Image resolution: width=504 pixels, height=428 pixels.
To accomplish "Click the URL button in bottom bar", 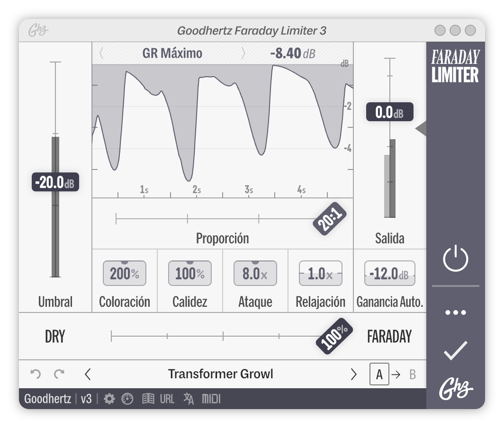I will [167, 399].
